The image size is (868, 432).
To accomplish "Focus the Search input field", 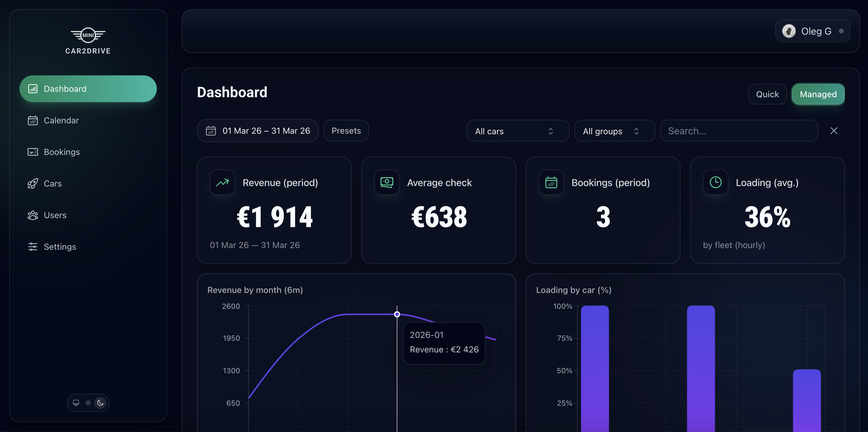I will 739,131.
